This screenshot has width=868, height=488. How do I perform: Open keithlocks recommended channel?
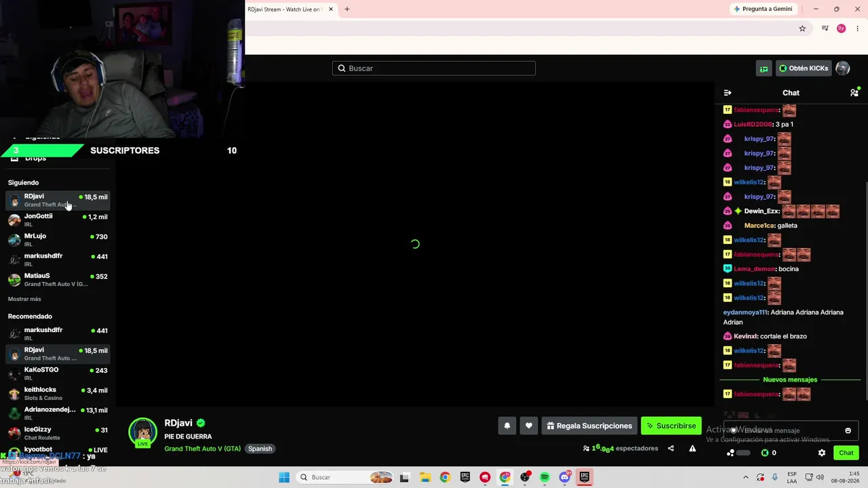58,393
